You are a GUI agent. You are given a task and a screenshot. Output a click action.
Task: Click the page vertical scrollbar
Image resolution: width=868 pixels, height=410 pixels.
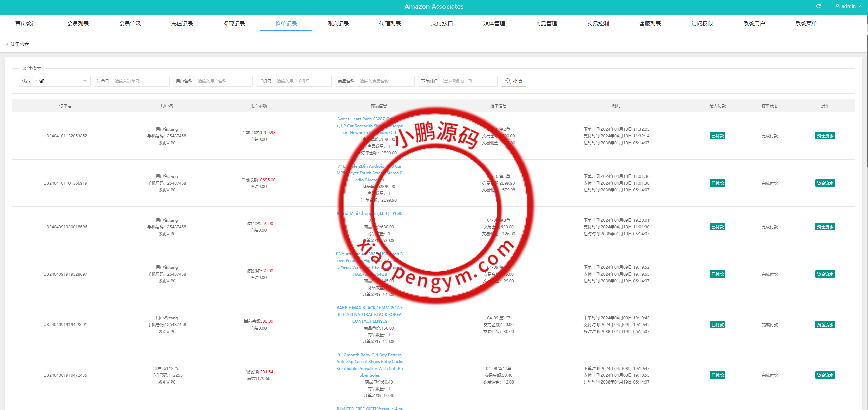[867, 102]
